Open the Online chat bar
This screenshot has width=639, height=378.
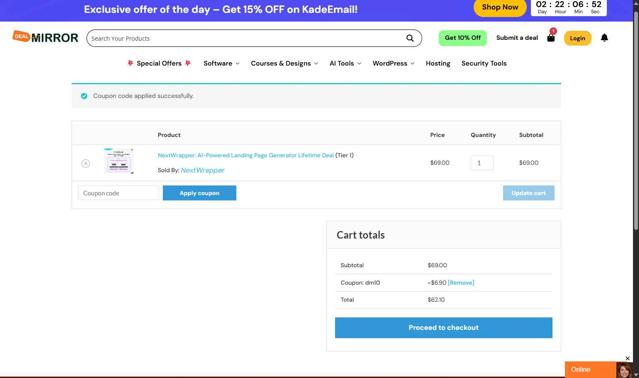pyautogui.click(x=590, y=370)
